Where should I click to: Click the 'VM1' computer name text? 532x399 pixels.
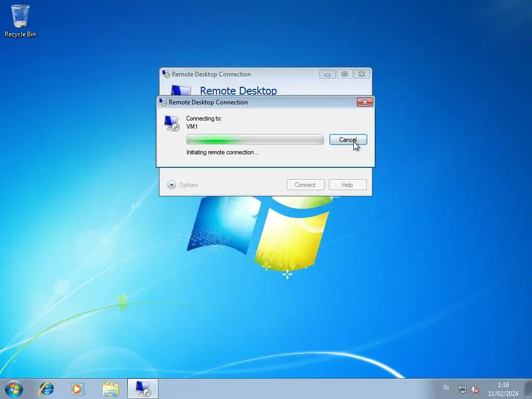[x=192, y=127]
